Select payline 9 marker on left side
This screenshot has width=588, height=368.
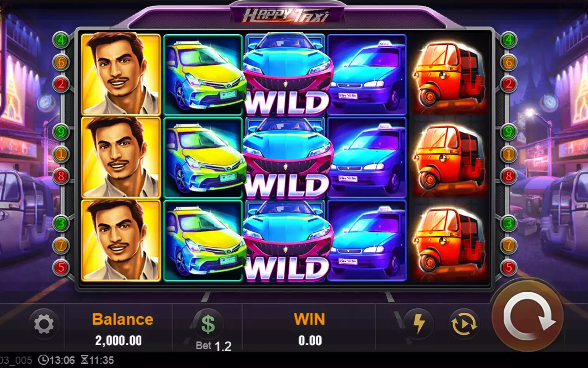point(61,132)
